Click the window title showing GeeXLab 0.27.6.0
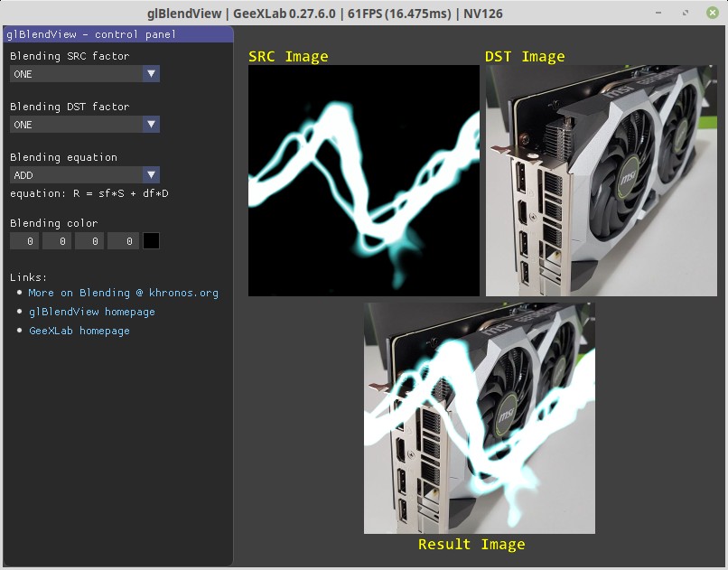Viewport: 728px width, 570px height. click(325, 14)
